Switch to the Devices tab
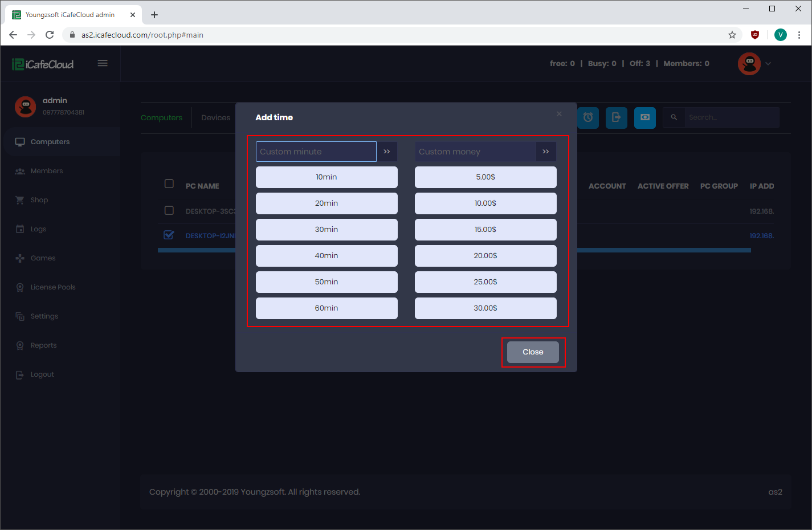812x530 pixels. [x=215, y=118]
